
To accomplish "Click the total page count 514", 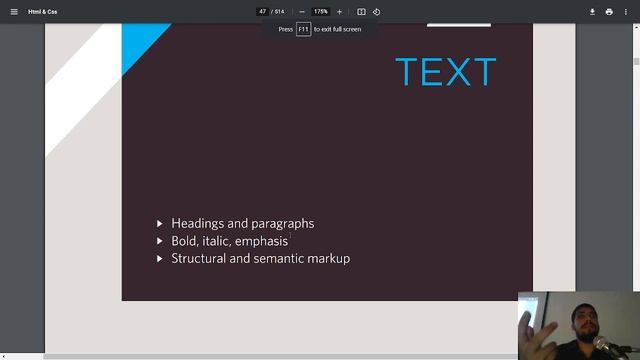I will point(280,11).
